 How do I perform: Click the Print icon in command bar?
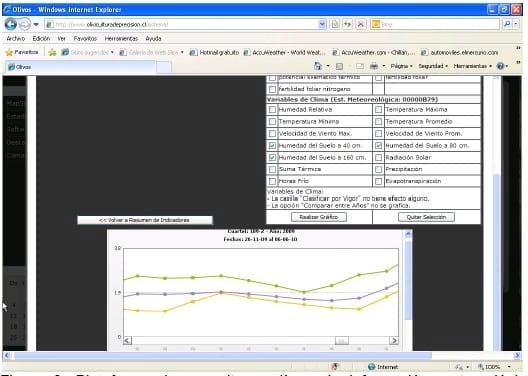click(x=374, y=66)
